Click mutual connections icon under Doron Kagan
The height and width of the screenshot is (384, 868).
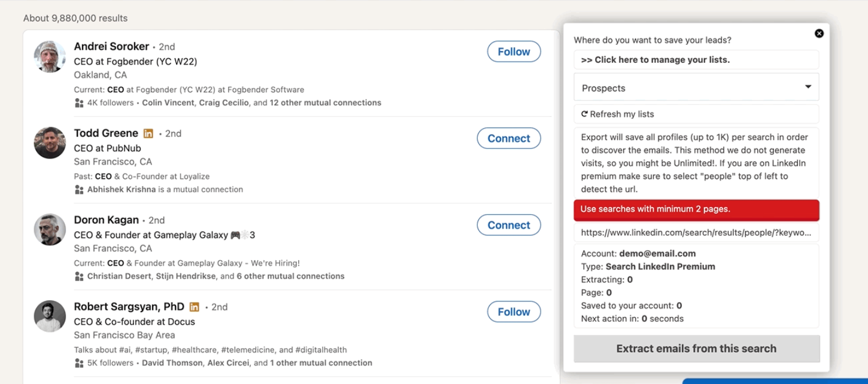click(x=79, y=276)
